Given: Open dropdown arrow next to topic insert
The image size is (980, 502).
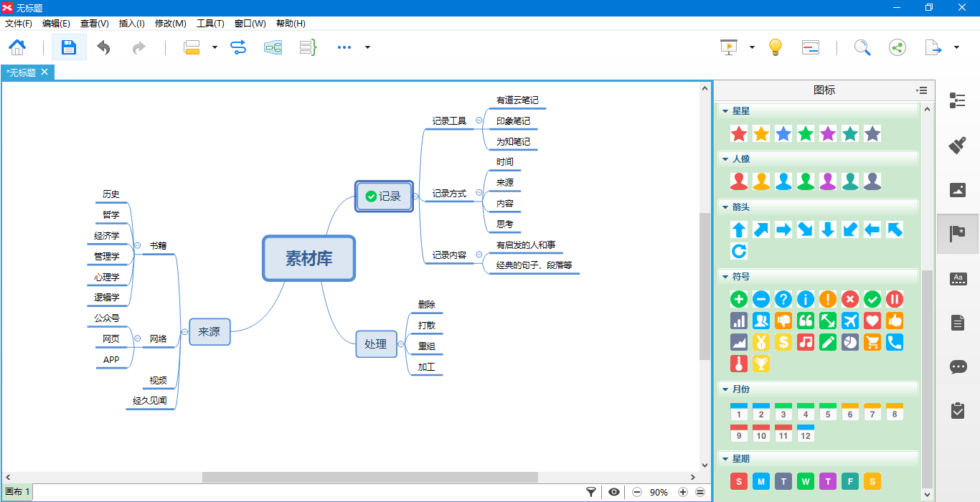Looking at the screenshot, I should click(215, 47).
